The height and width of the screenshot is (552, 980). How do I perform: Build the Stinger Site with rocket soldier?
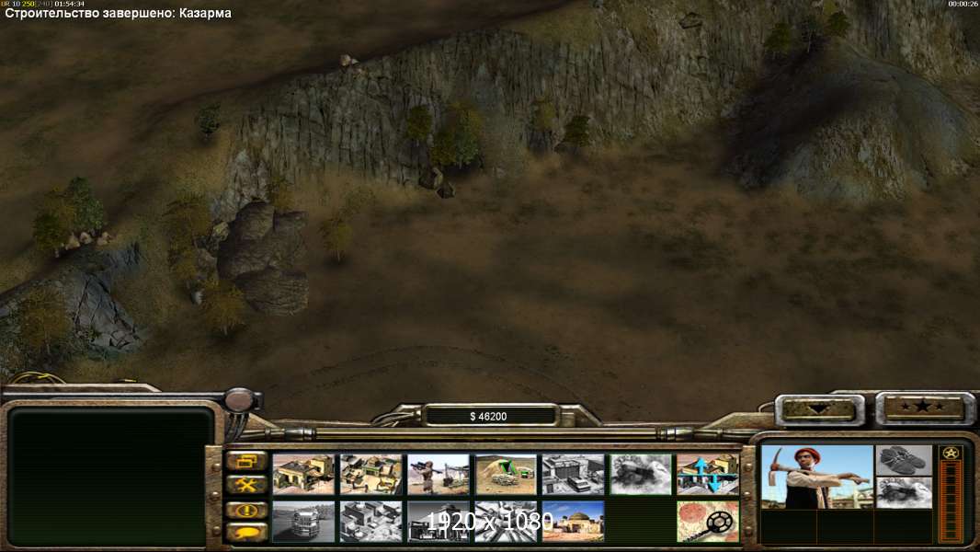(439, 475)
